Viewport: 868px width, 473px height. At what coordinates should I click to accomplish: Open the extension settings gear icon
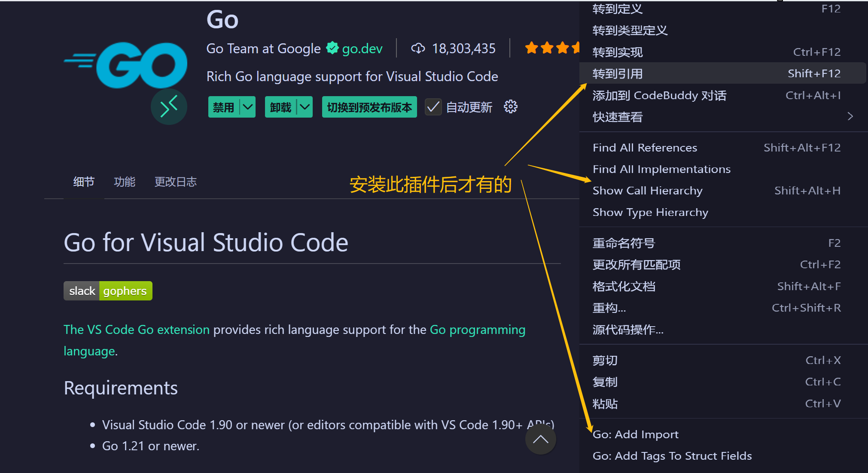coord(510,107)
